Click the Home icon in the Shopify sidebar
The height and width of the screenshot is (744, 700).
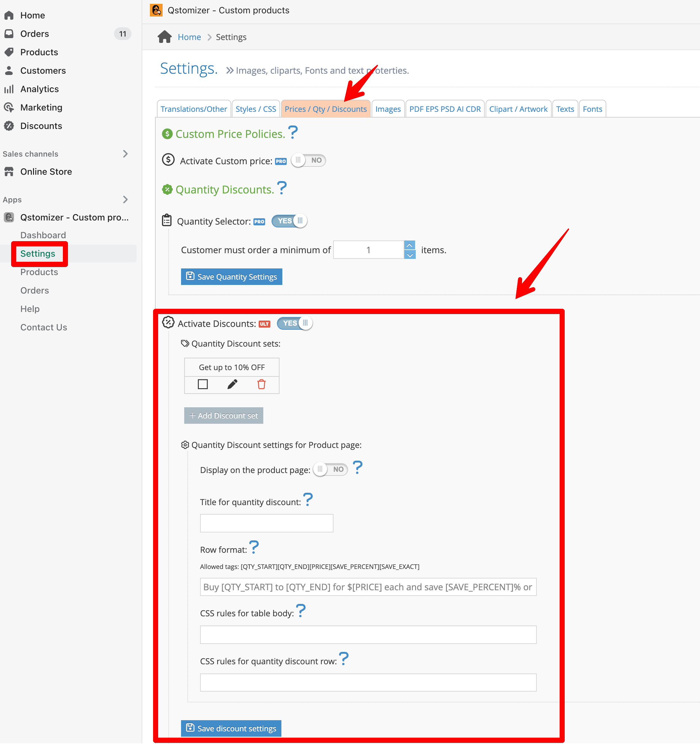pos(9,15)
